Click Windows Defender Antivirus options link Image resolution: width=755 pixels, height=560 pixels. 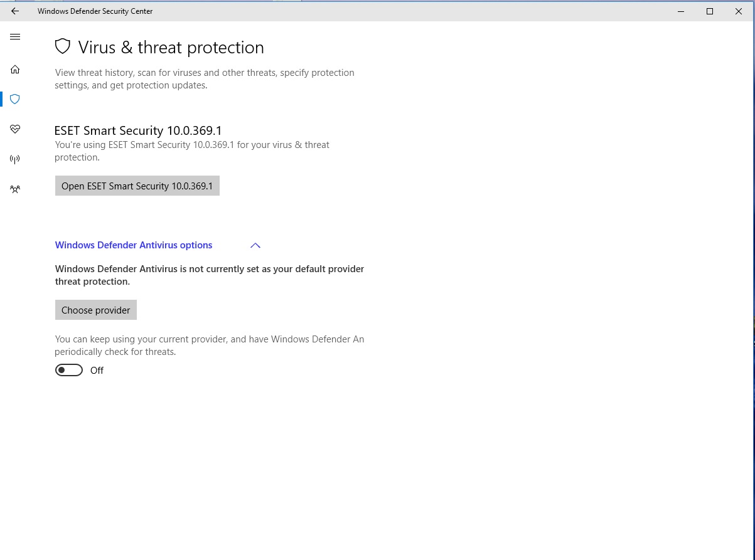[x=134, y=245]
